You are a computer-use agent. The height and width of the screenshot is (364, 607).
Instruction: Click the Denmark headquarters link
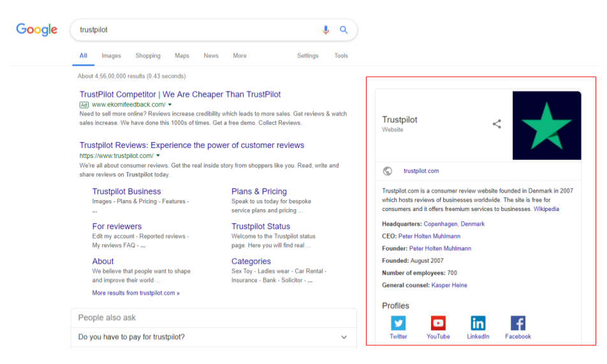coord(472,224)
